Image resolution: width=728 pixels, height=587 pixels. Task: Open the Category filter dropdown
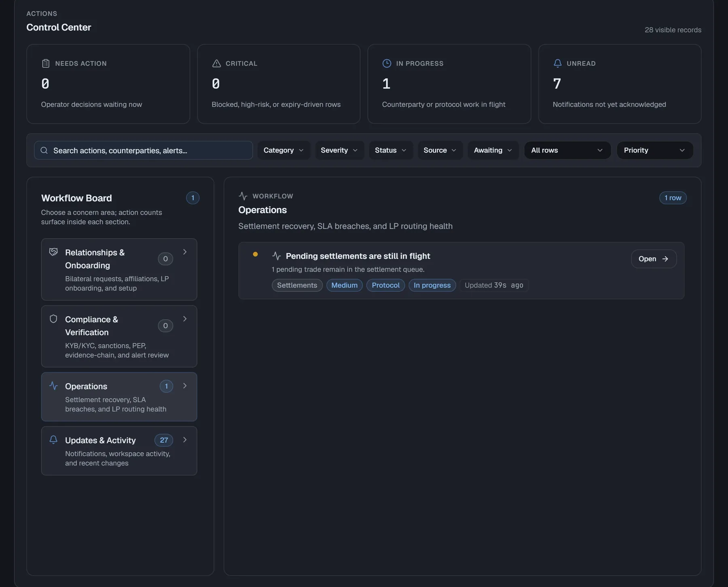click(284, 150)
